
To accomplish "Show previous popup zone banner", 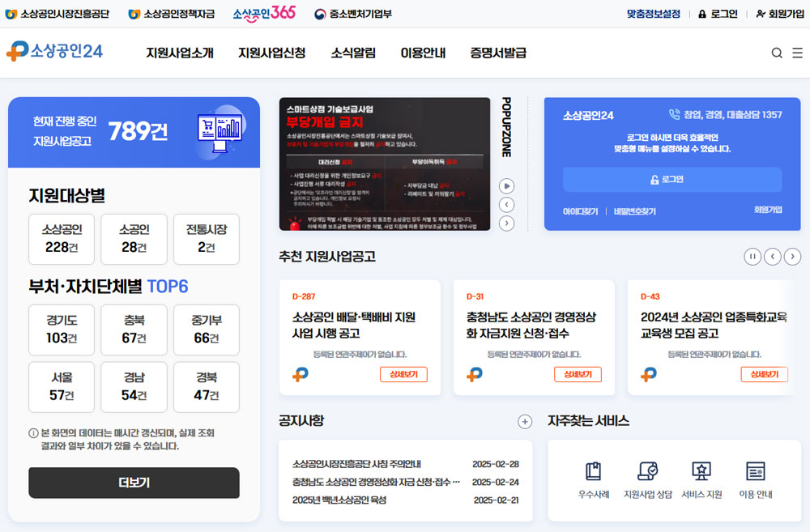I will [507, 205].
